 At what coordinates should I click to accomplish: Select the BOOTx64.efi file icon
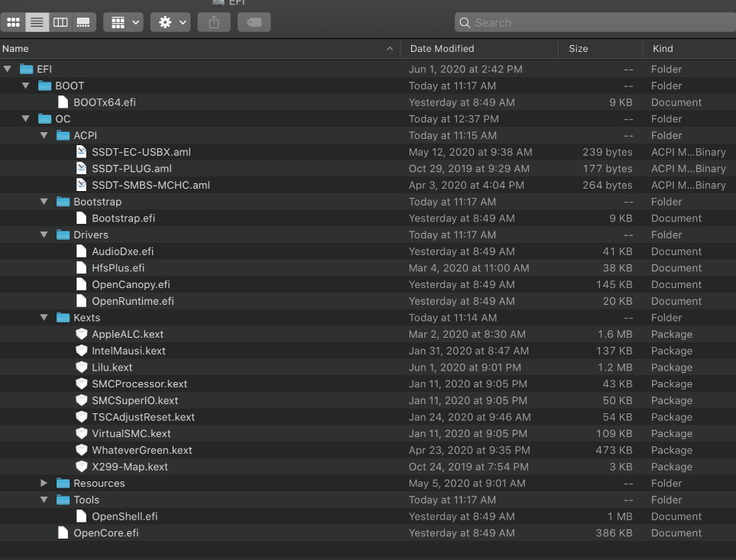pos(63,102)
